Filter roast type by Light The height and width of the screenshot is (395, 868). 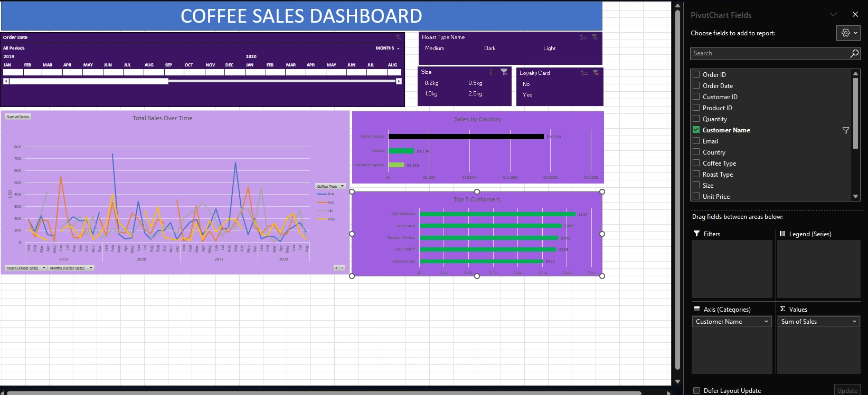pos(550,48)
